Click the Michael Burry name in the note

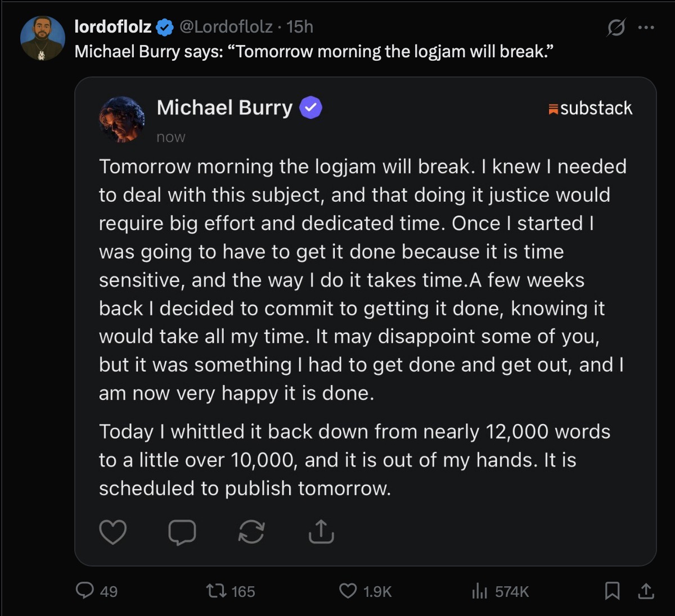point(224,107)
